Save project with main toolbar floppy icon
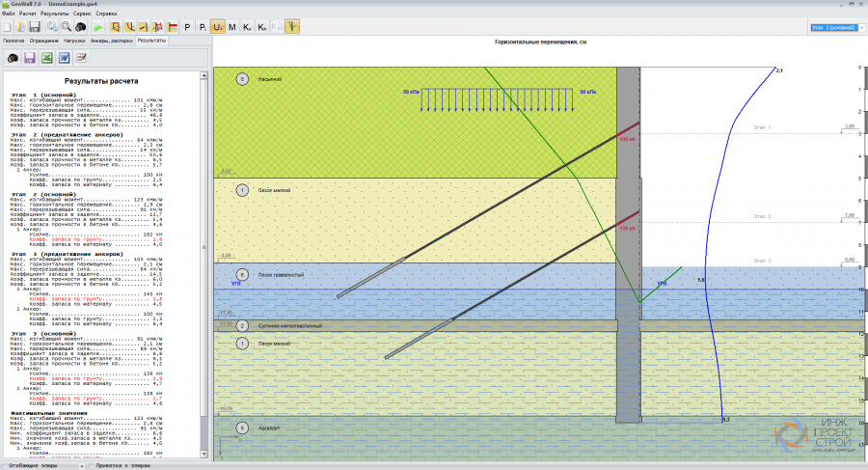The width and height of the screenshot is (868, 470). 35,27
